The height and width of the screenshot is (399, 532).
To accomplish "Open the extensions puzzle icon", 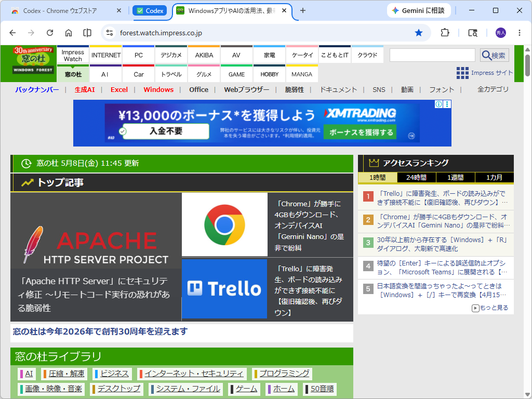I will [x=445, y=33].
